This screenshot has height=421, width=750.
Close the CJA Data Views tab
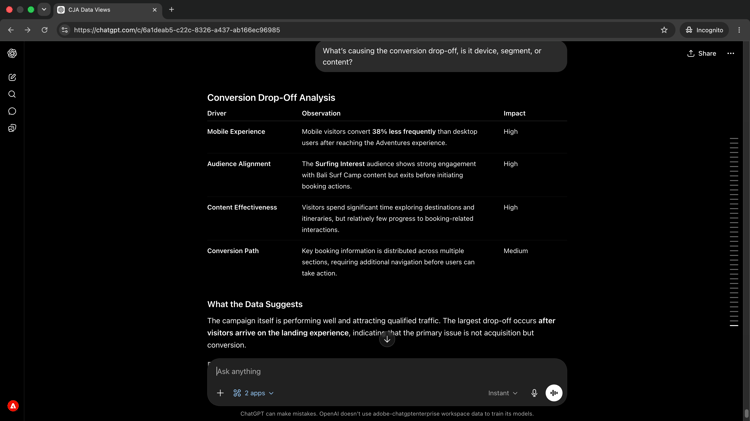pyautogui.click(x=154, y=10)
